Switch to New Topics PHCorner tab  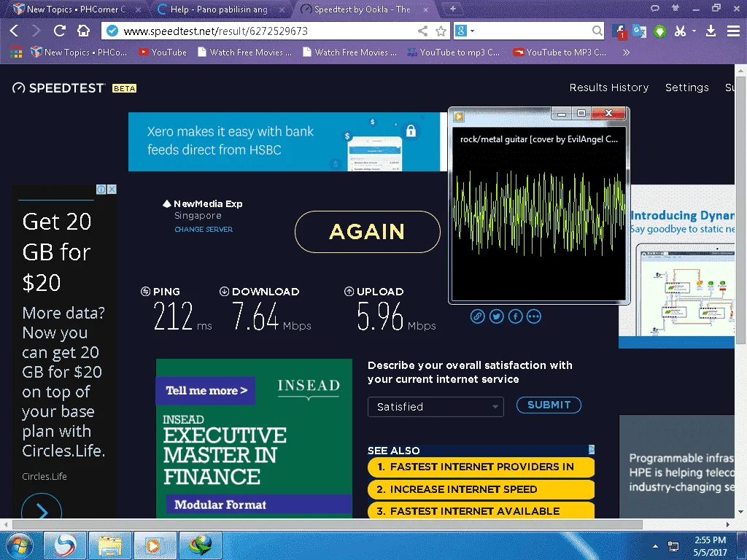point(75,9)
